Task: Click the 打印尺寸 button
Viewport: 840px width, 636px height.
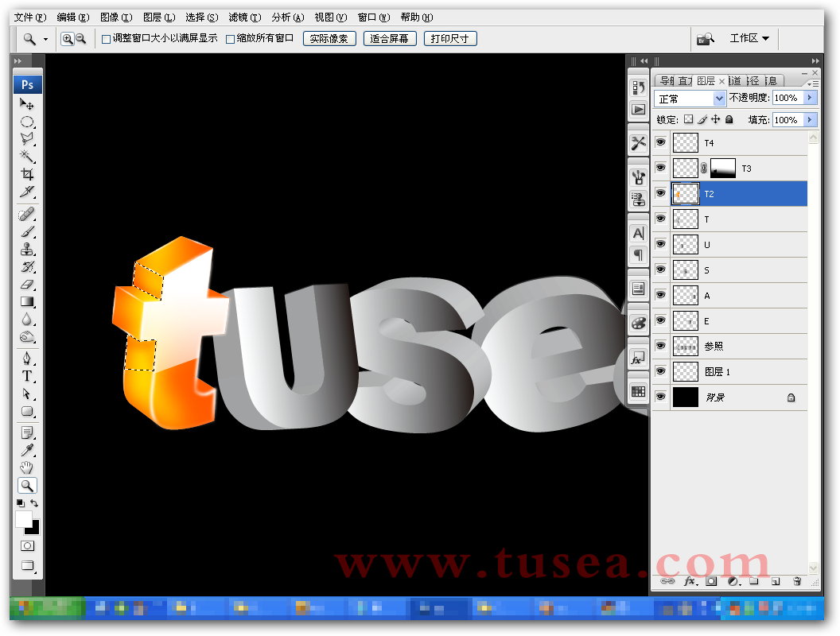Action: 450,38
